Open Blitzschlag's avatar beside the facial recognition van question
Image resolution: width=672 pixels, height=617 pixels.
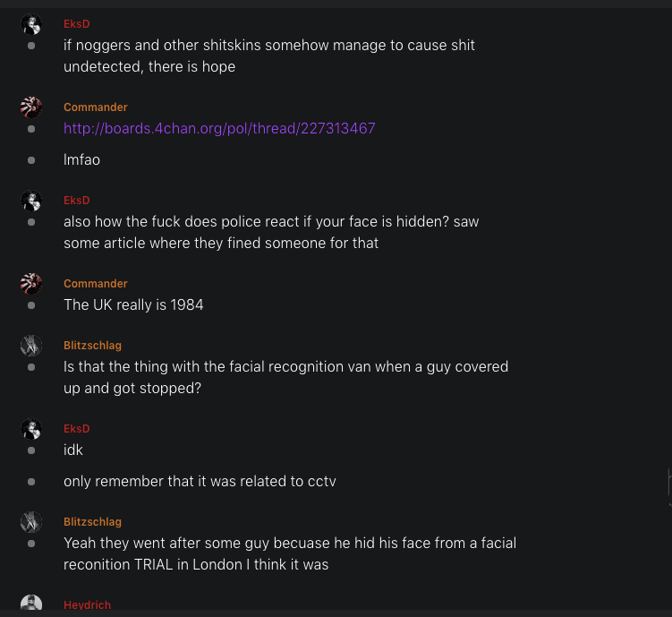(31, 347)
